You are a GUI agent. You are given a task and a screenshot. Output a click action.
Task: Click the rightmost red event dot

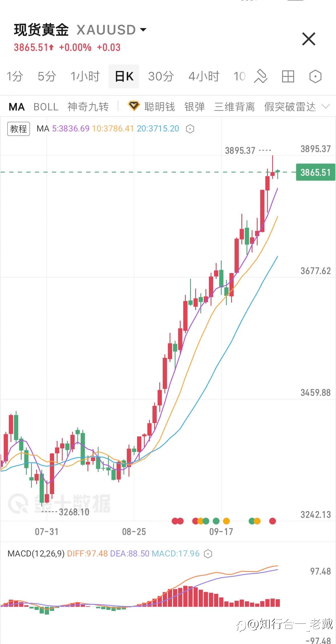point(272,521)
